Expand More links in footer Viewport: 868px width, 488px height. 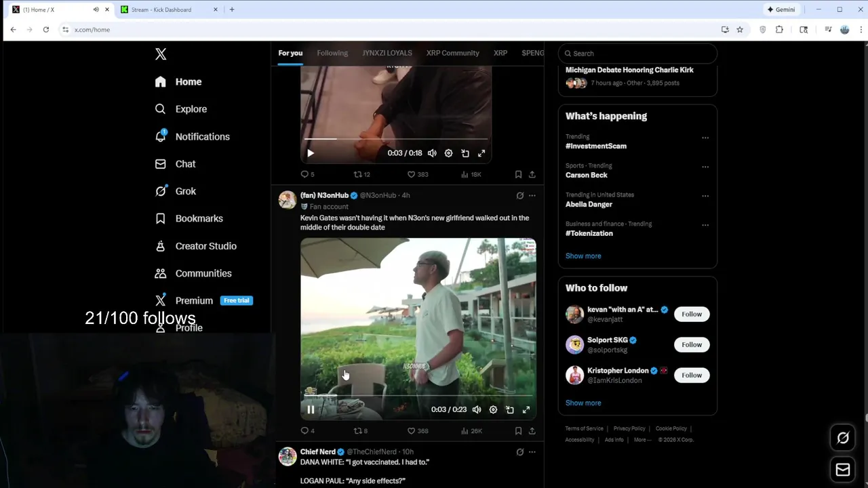tap(641, 440)
